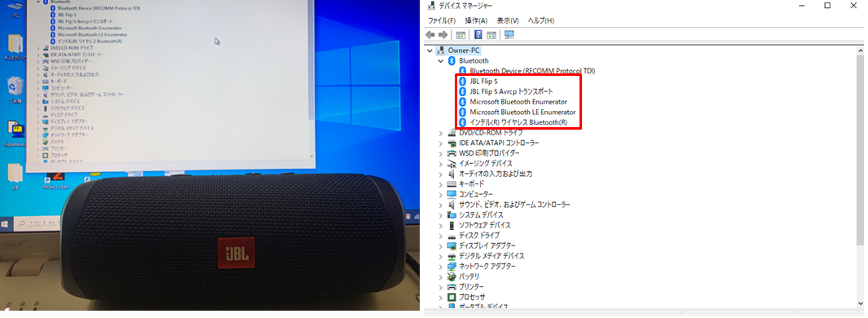Open the ファイル(F) menu

click(441, 20)
